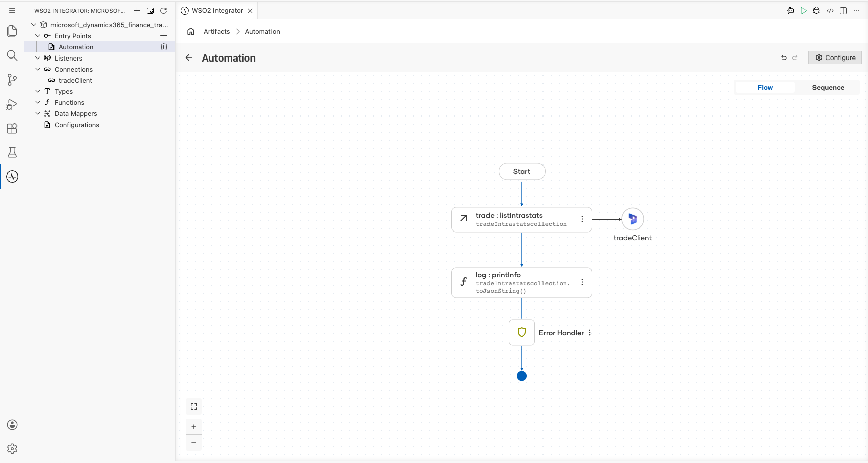This screenshot has height=463, width=868.
Task: Click the Configure button
Action: point(835,57)
